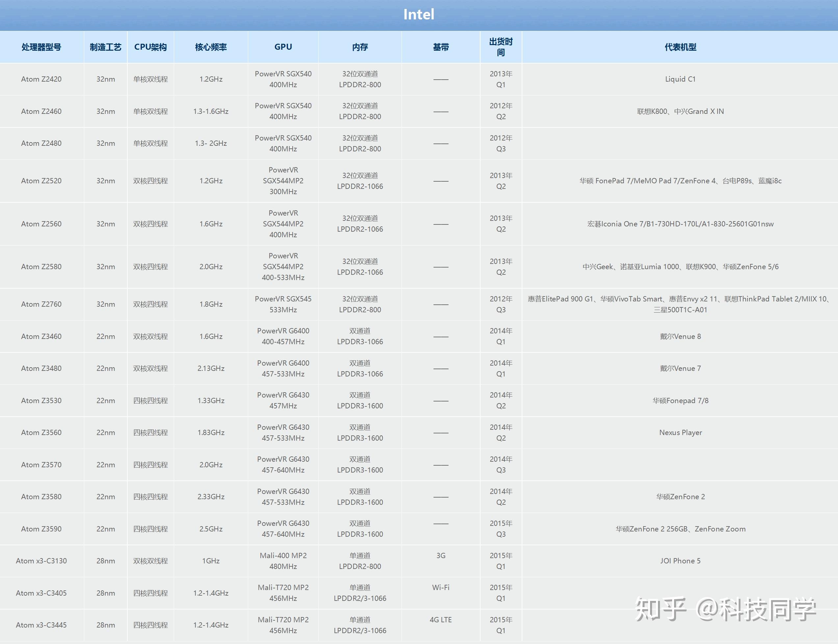Select the 内存 column header

pyautogui.click(x=360, y=47)
